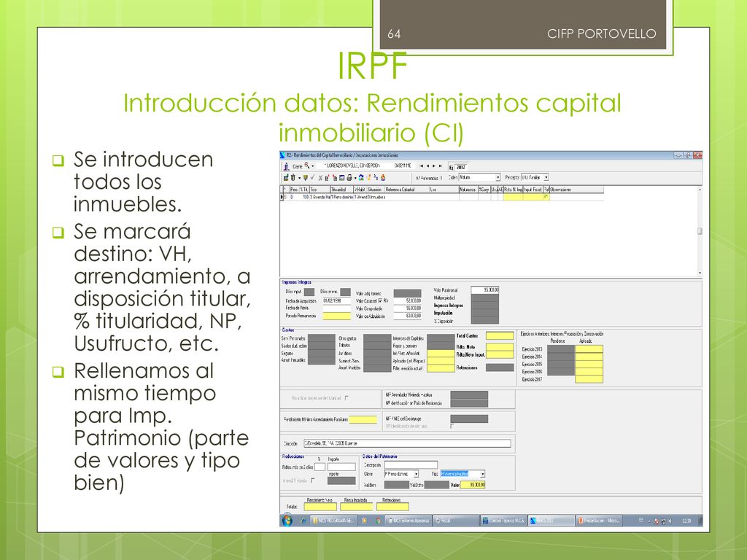
Task: Toggle the 'No aplicar' checkbox
Action: [347, 398]
